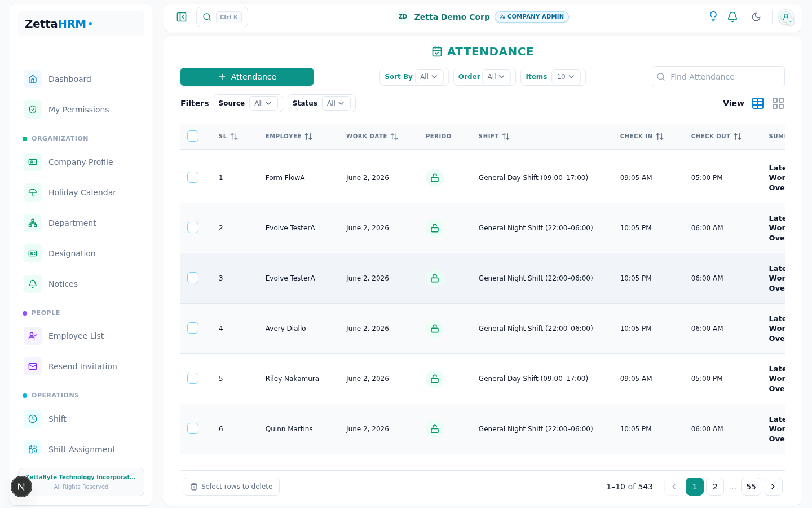This screenshot has height=508, width=812.
Task: Click the Department org-chart icon
Action: coord(33,223)
